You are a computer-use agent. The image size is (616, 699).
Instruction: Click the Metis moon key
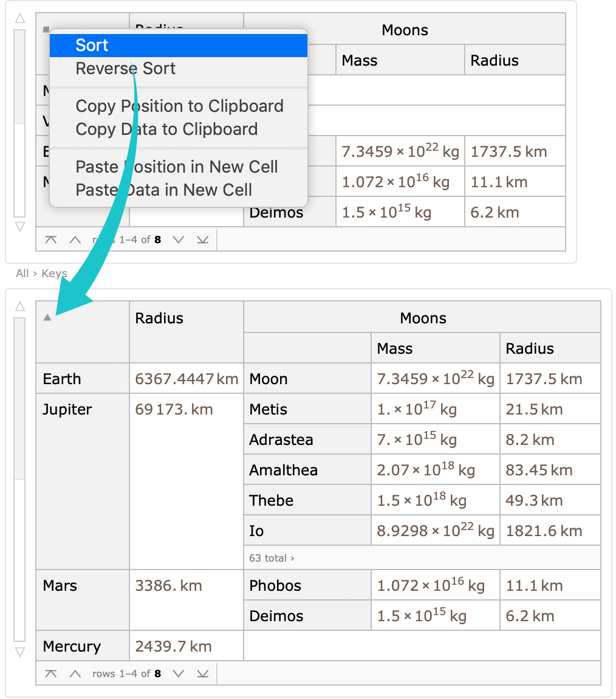coord(307,409)
